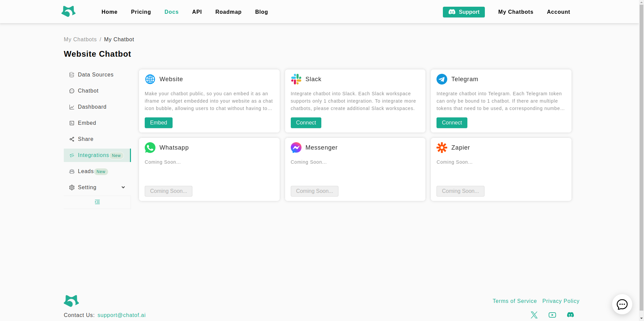Click Embed button on Website card
Screen dimensions: 644x321
coord(158,123)
